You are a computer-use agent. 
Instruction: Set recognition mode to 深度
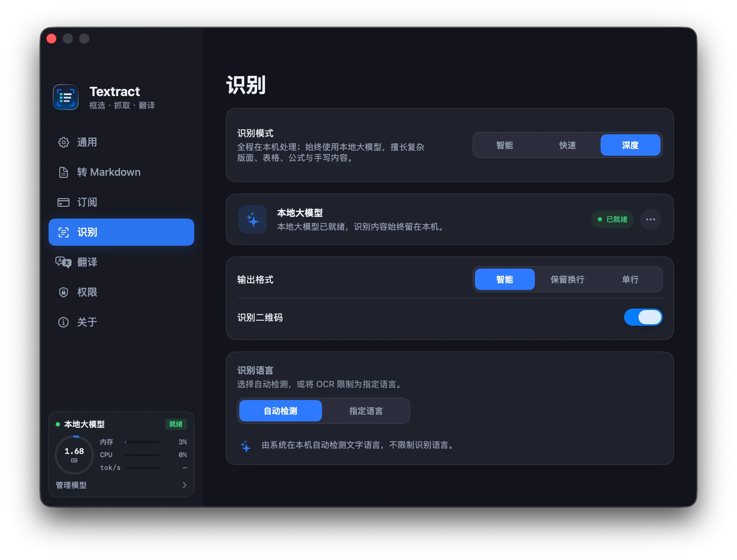[x=631, y=145]
